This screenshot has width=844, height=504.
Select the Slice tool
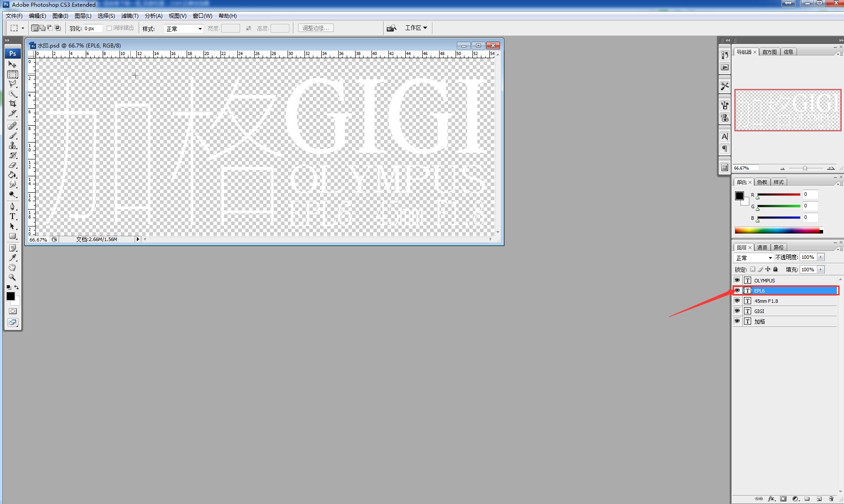[12, 113]
